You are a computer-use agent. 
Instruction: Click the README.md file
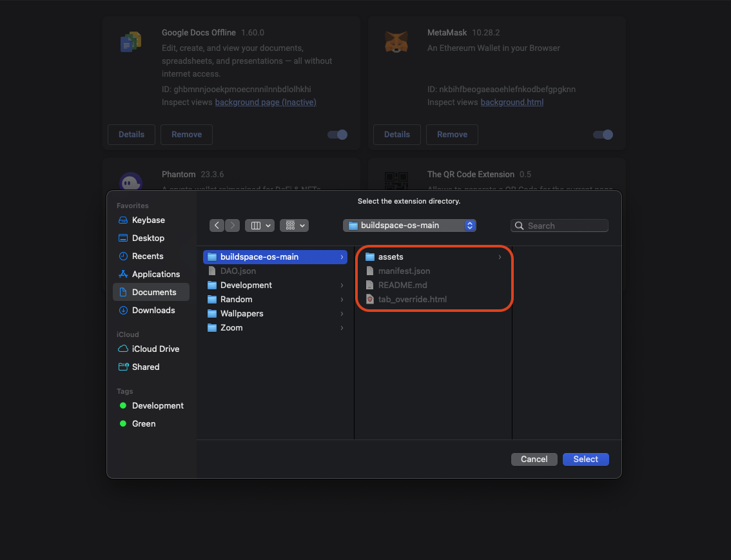click(433, 285)
